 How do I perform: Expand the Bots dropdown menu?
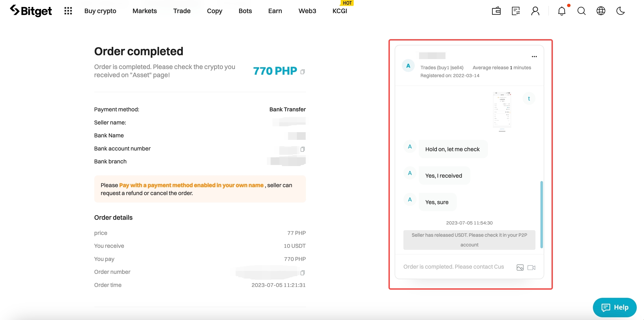pyautogui.click(x=245, y=10)
